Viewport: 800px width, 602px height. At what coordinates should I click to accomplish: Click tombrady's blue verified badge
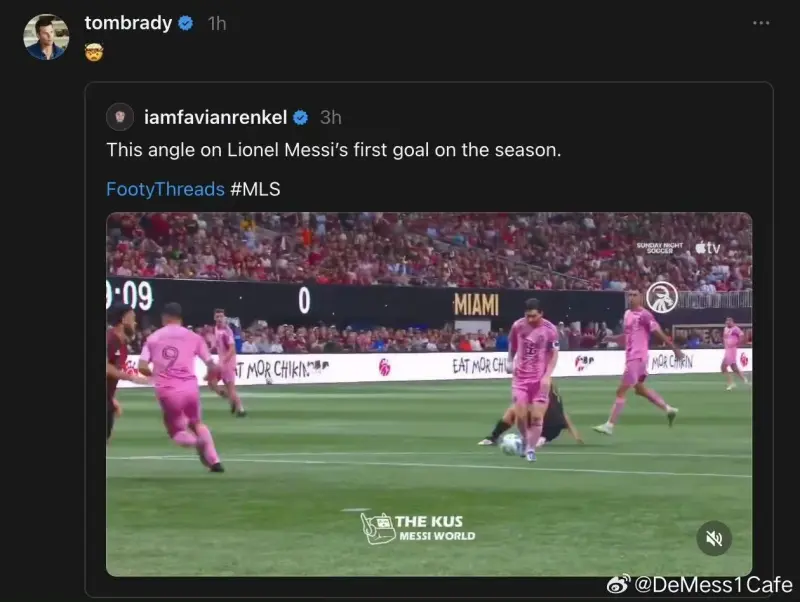pos(185,23)
